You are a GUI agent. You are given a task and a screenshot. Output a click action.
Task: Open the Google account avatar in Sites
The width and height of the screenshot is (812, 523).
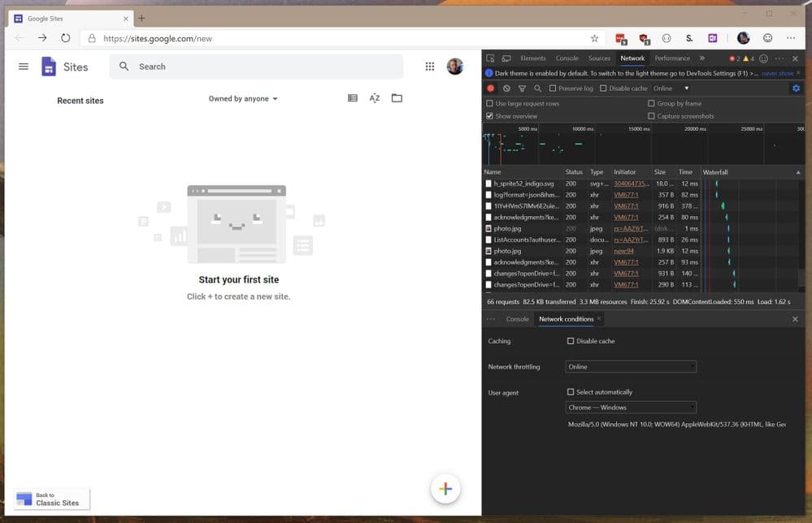pos(454,67)
